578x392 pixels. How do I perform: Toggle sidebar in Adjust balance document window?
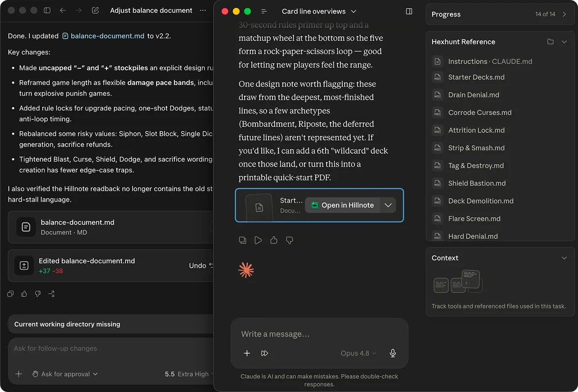tap(47, 10)
